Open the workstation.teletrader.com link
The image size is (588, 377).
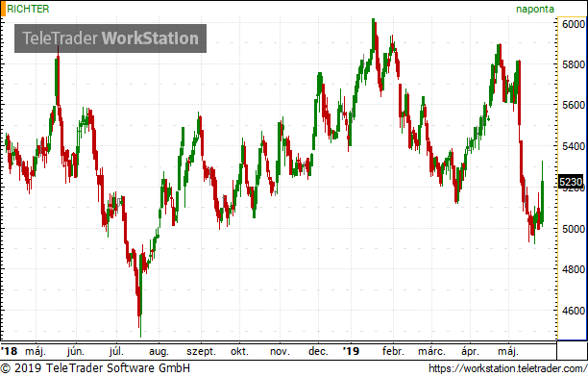[x=507, y=368]
